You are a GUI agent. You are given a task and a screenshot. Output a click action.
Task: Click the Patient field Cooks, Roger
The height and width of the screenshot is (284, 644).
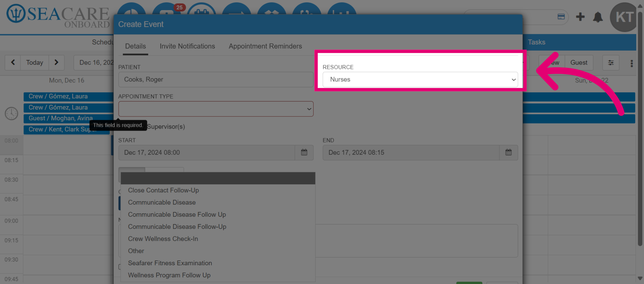tap(216, 80)
